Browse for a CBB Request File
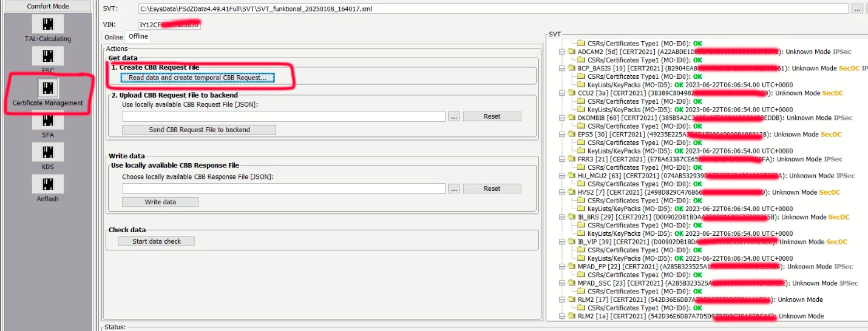 (x=454, y=116)
